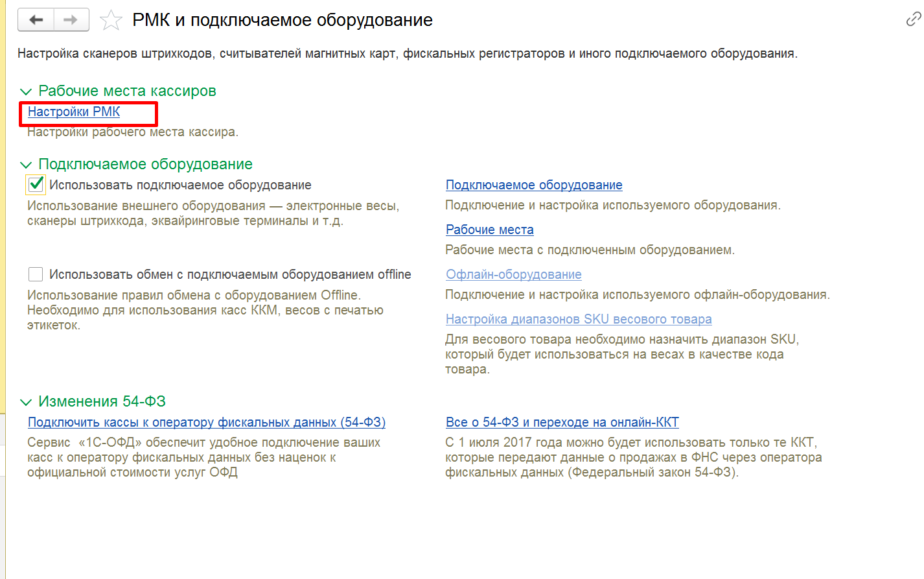Open 'Все о 54-ФЗ и переходе на онлайн-ККТ'
The image size is (924, 579).
pyautogui.click(x=562, y=422)
